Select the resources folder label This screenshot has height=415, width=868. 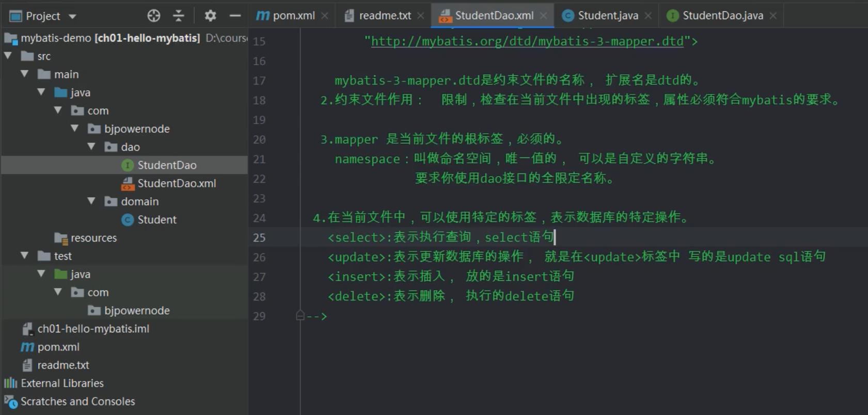(93, 238)
